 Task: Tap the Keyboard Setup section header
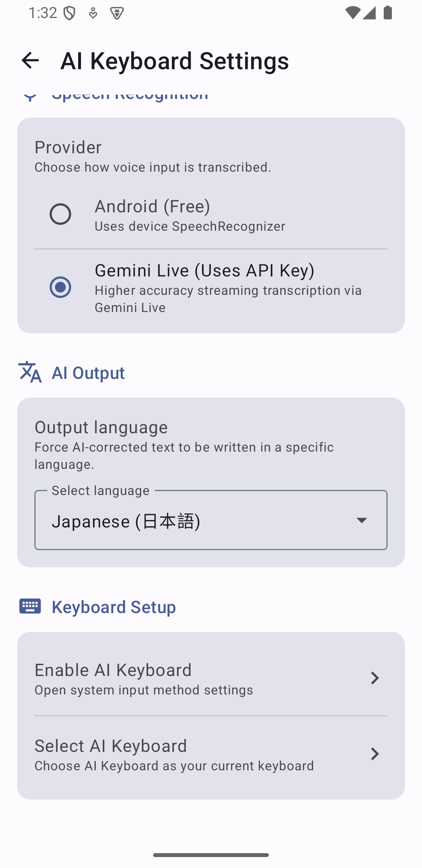click(x=114, y=607)
